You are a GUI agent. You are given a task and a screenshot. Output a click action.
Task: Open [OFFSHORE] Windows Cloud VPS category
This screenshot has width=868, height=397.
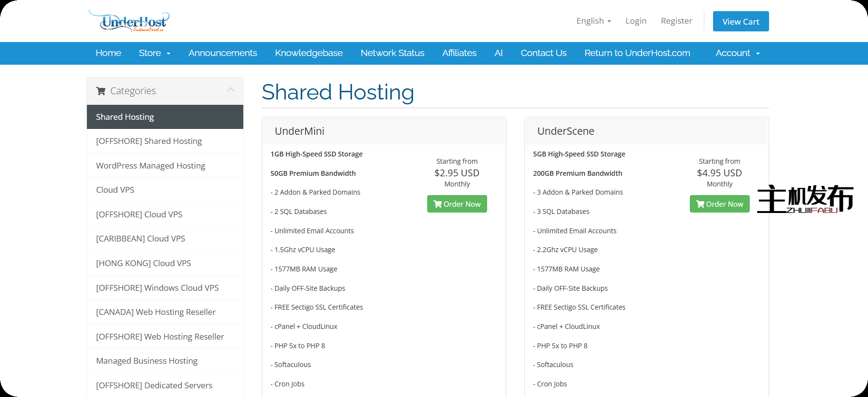point(165,288)
